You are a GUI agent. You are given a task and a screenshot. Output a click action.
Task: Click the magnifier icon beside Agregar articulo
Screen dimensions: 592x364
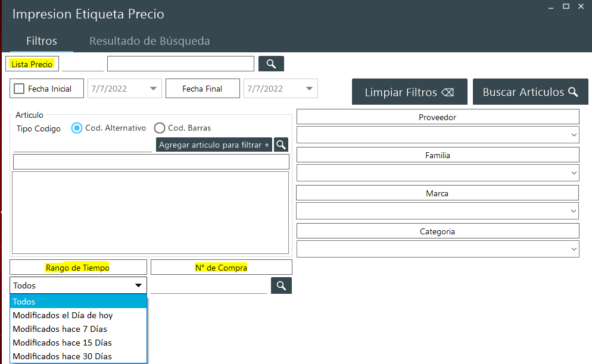281,145
